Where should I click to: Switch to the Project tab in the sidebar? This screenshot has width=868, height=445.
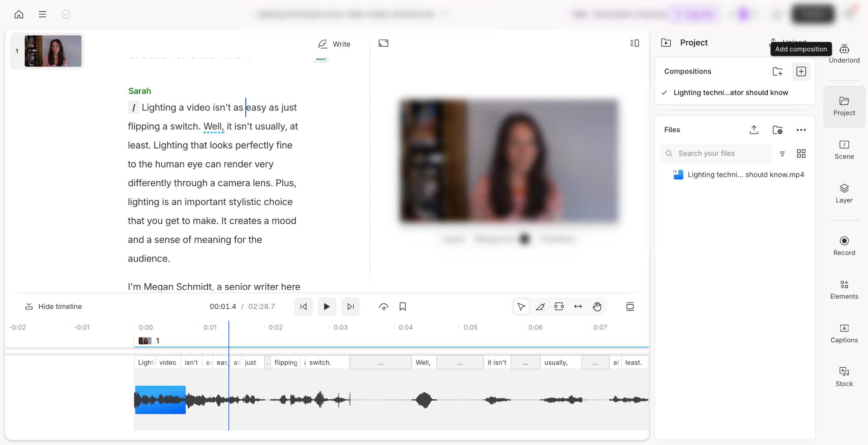(x=844, y=106)
